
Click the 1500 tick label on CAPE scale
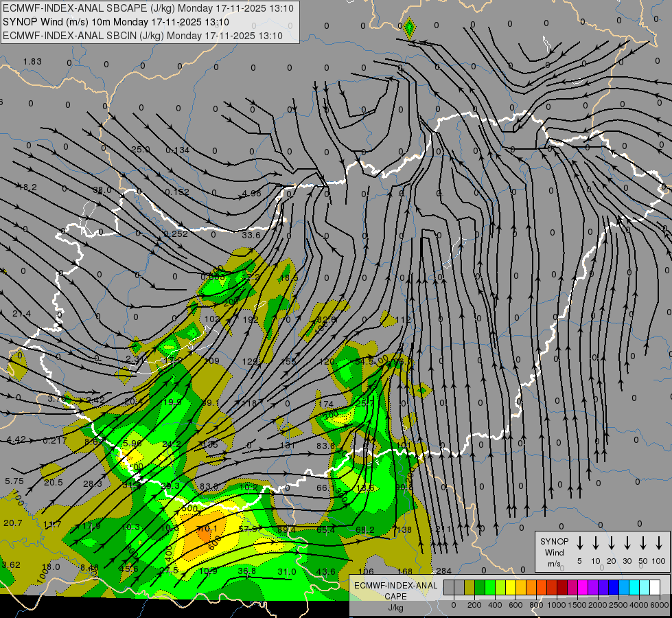(577, 605)
